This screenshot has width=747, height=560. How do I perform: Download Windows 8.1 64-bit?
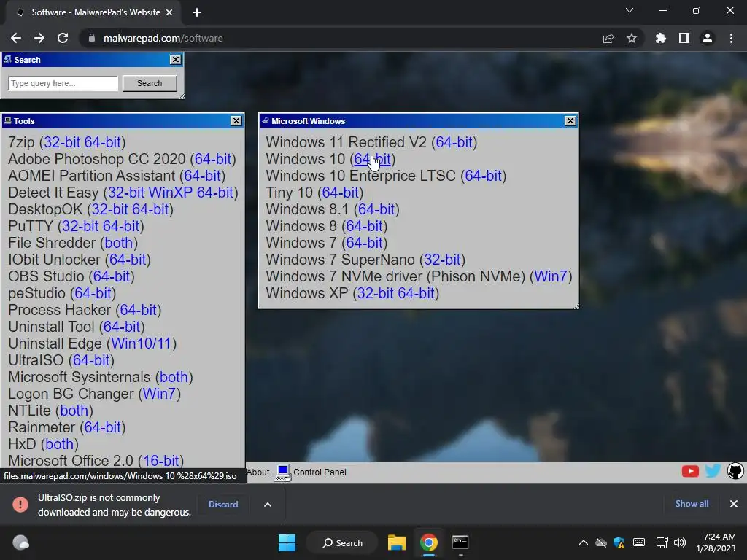click(377, 209)
